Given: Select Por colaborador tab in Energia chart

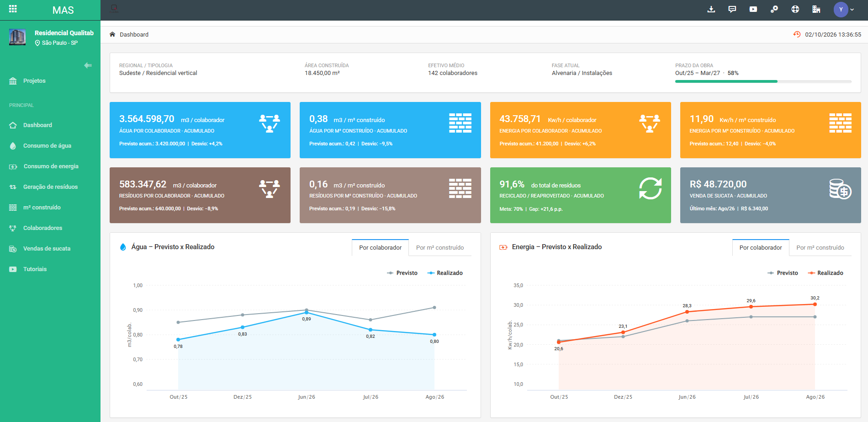Looking at the screenshot, I should [x=761, y=247].
